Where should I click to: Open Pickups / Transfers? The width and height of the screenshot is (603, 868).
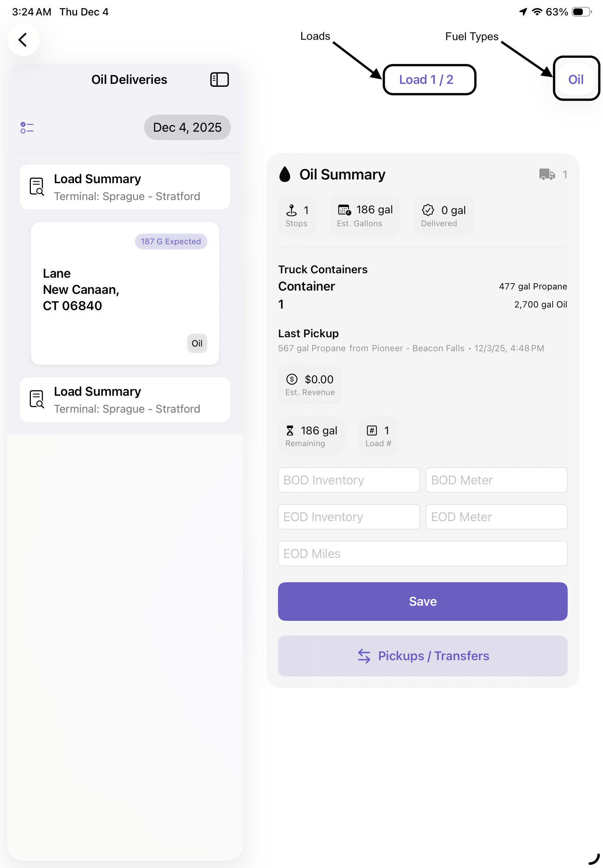coord(422,656)
